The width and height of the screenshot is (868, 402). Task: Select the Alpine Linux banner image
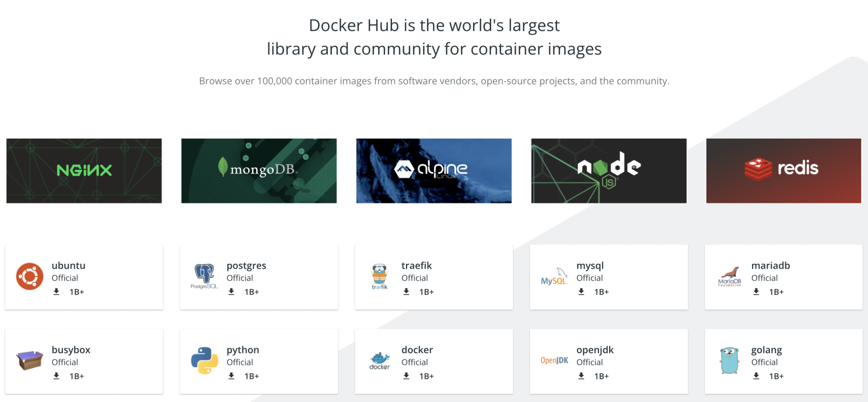pos(434,171)
